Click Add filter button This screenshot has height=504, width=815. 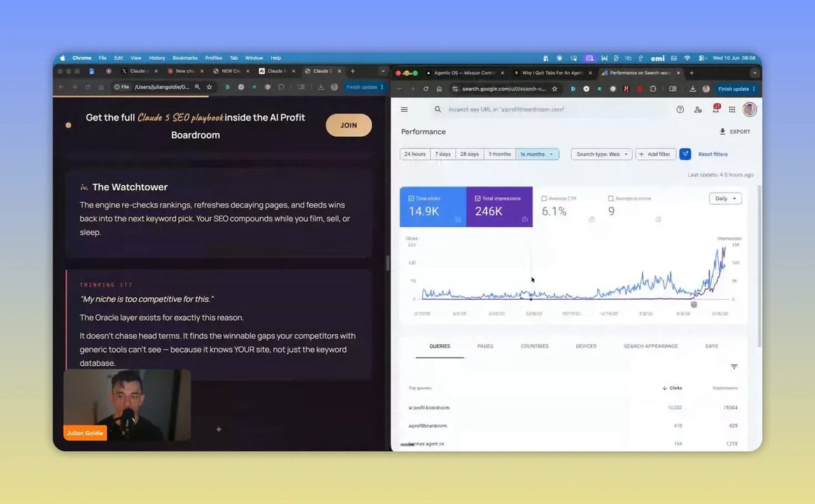(655, 154)
